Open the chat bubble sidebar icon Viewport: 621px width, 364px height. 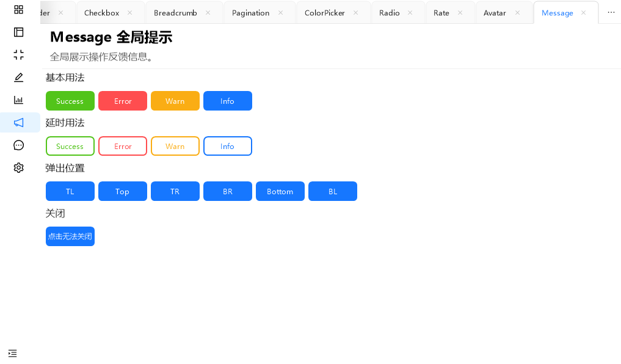coord(18,145)
